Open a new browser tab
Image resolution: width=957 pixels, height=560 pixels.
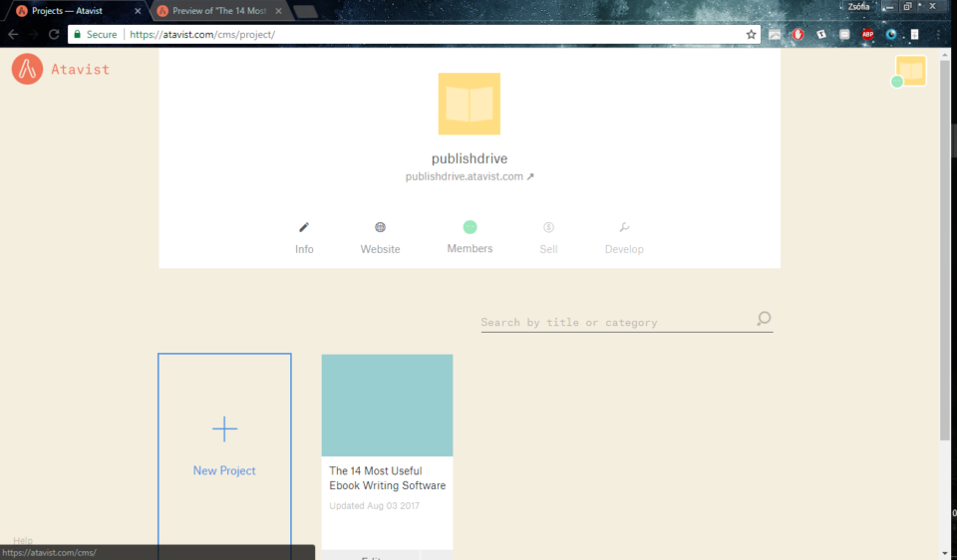pyautogui.click(x=305, y=11)
